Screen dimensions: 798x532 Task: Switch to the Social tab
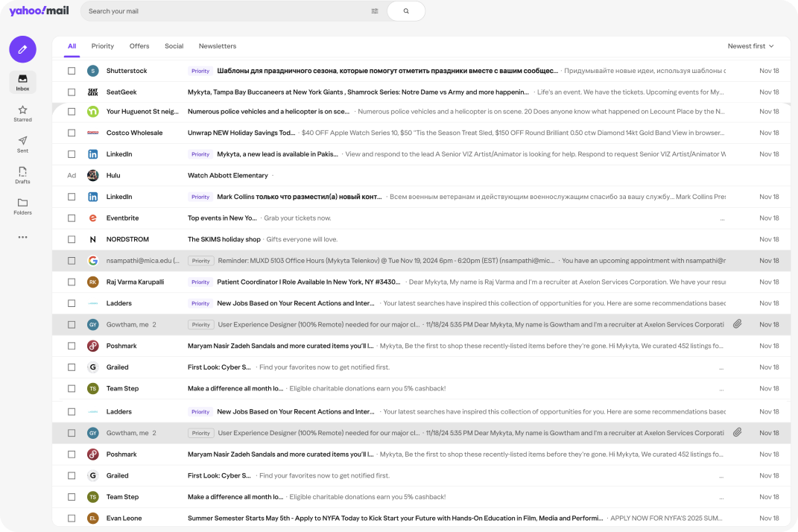click(174, 45)
